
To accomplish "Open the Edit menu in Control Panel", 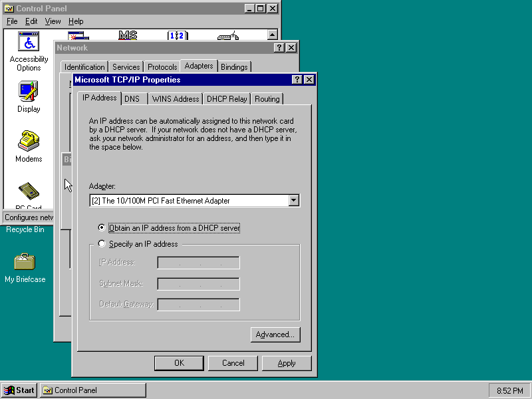I will point(31,21).
